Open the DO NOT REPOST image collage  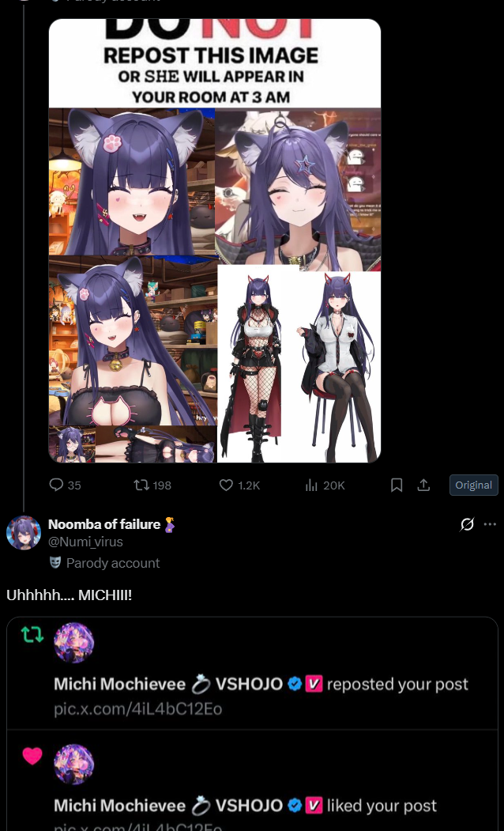click(214, 240)
